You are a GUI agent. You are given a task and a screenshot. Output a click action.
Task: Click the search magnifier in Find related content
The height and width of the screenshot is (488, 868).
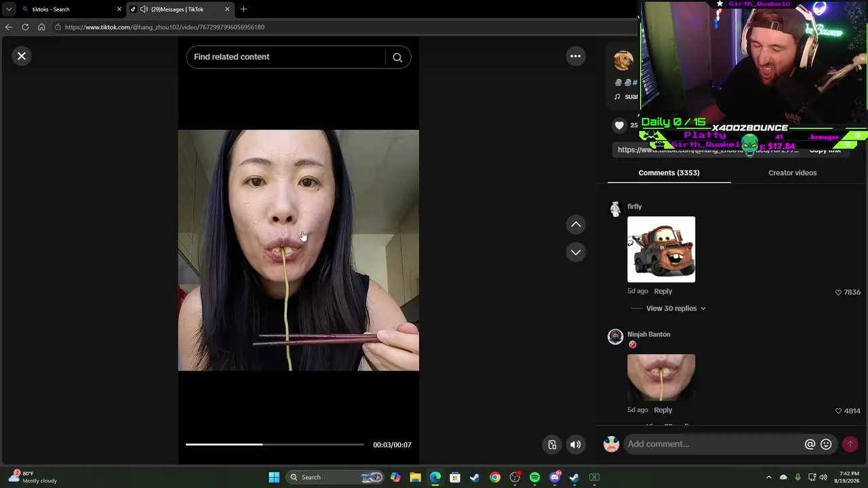[x=397, y=58]
